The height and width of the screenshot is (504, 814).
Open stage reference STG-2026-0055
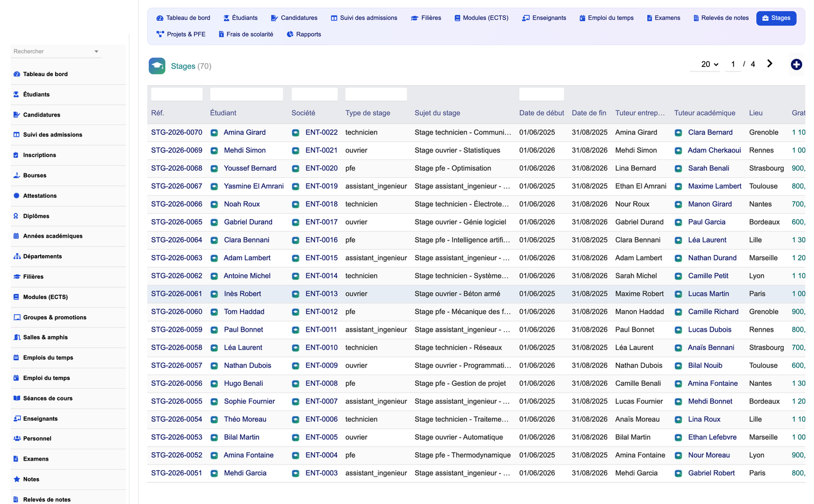tap(176, 402)
